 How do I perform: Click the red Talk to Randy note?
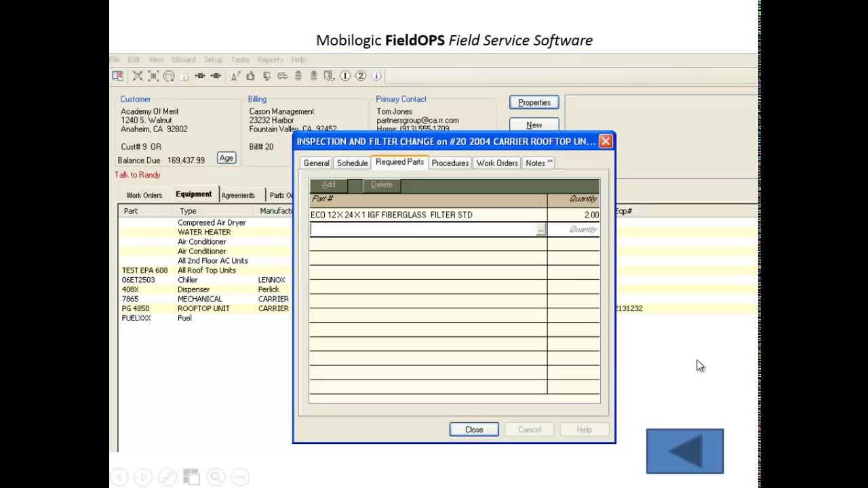tap(138, 175)
